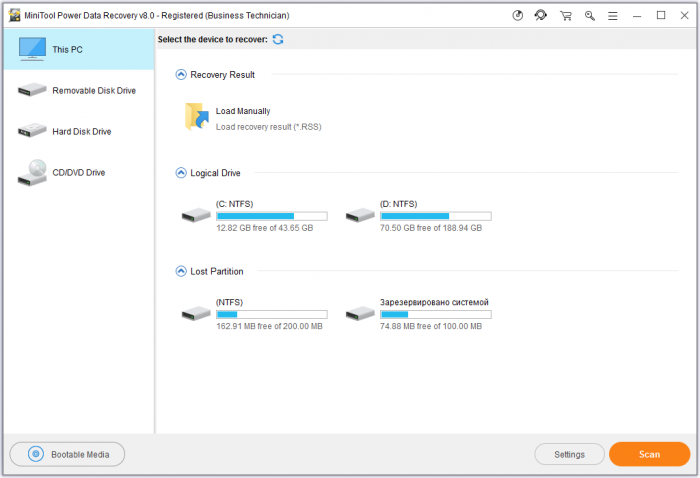Click the C: NTFS usage bar
This screenshot has height=478, width=700.
(272, 216)
